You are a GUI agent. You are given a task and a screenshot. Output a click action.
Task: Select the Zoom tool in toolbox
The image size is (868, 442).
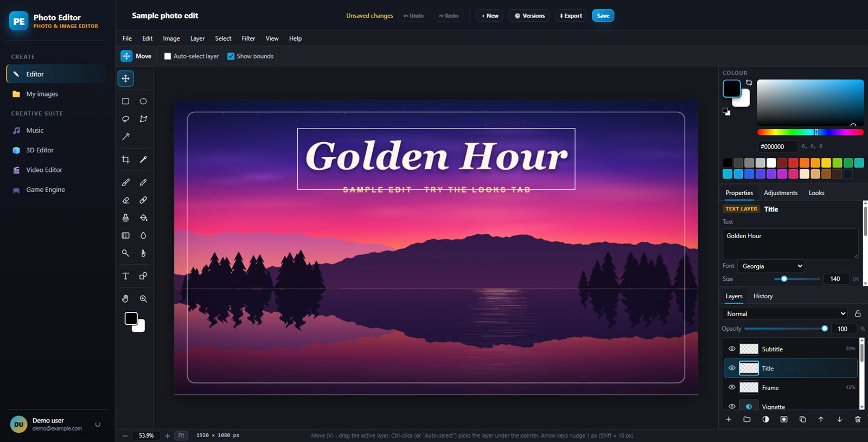coord(143,299)
